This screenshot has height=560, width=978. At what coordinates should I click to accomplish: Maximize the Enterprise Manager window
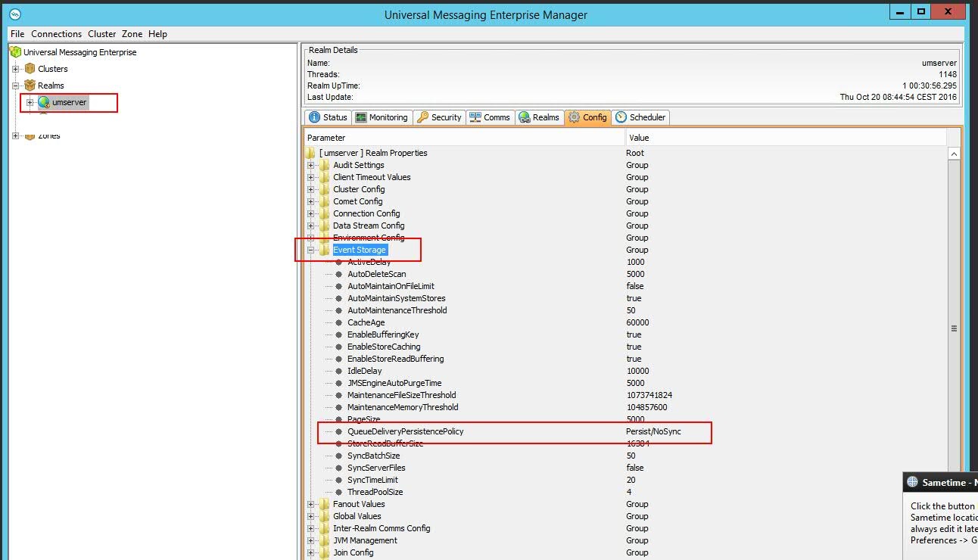(x=921, y=12)
